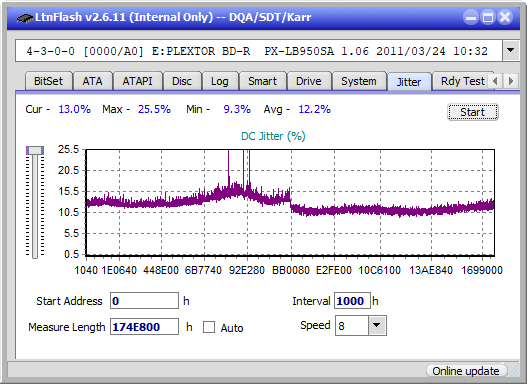Open the Smart tab
The height and width of the screenshot is (384, 527).
(x=262, y=81)
